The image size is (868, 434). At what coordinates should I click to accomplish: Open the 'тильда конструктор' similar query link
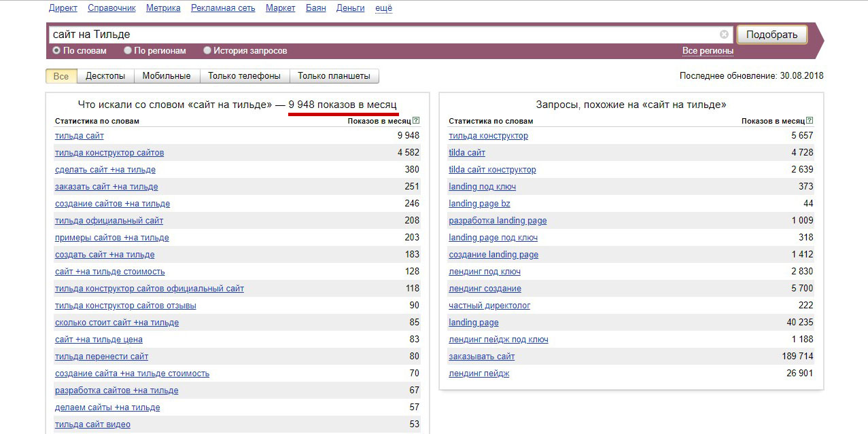(488, 136)
